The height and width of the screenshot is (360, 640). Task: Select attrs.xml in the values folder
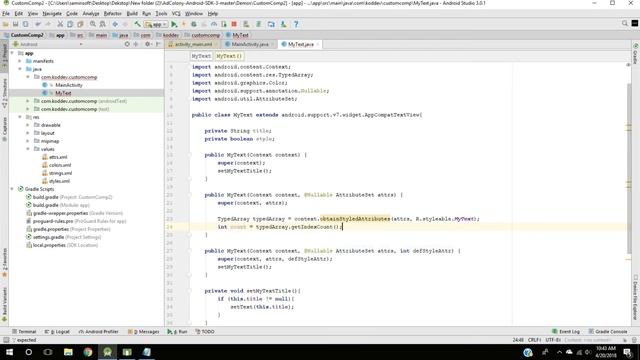(58, 157)
